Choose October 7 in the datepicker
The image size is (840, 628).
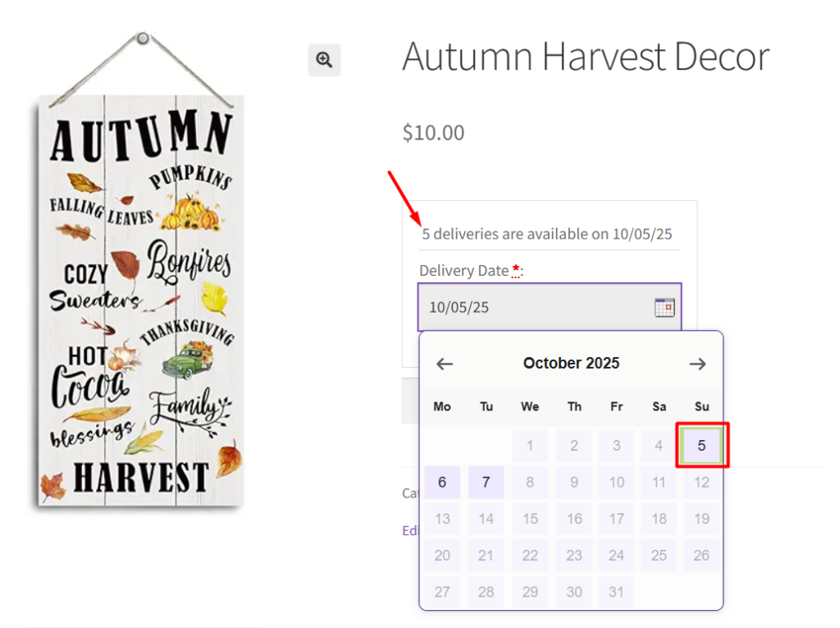coord(486,482)
